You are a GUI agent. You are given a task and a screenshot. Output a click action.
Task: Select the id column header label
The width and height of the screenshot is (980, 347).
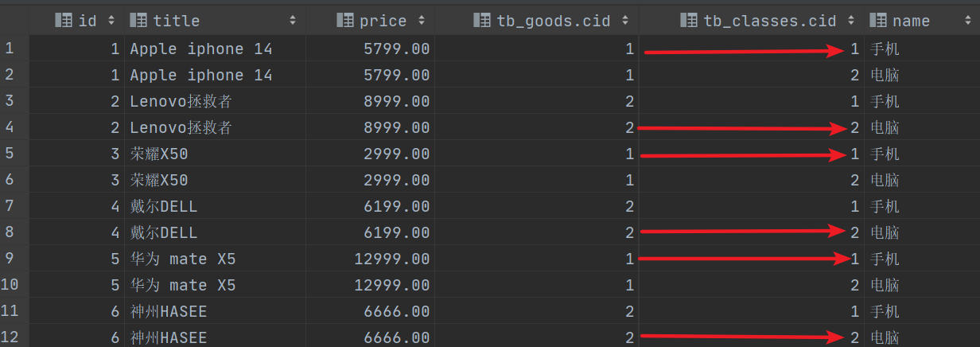[x=87, y=21]
